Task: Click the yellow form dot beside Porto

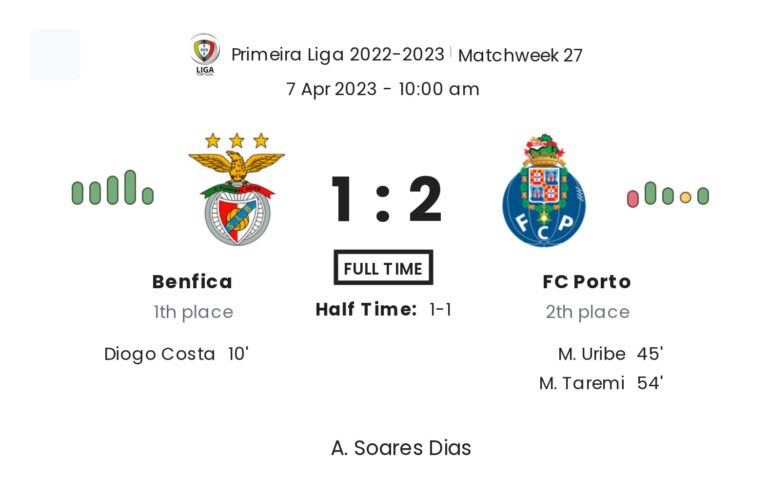Action: [x=685, y=197]
